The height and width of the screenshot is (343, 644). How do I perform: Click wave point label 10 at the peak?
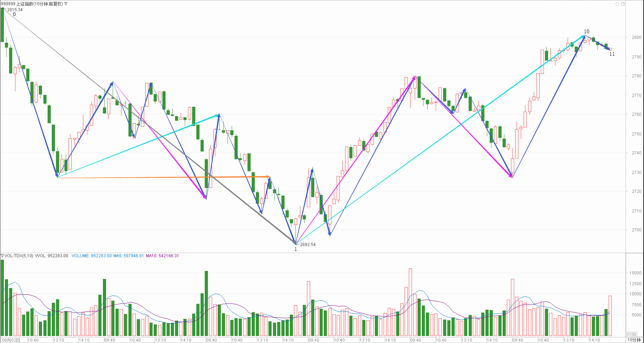[x=587, y=31]
